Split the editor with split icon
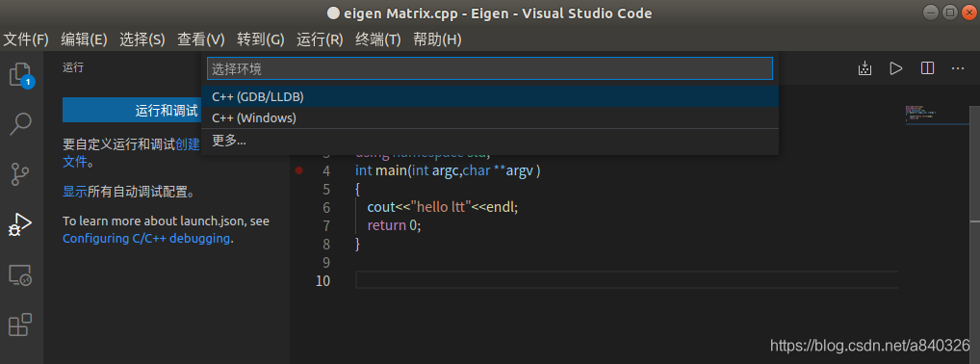This screenshot has height=364, width=980. point(927,68)
